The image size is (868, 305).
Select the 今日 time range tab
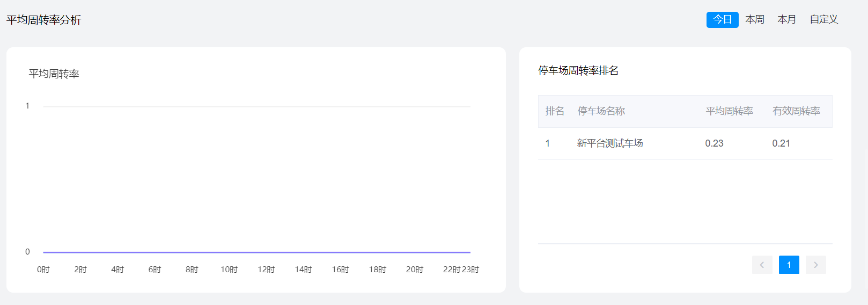[x=722, y=20]
